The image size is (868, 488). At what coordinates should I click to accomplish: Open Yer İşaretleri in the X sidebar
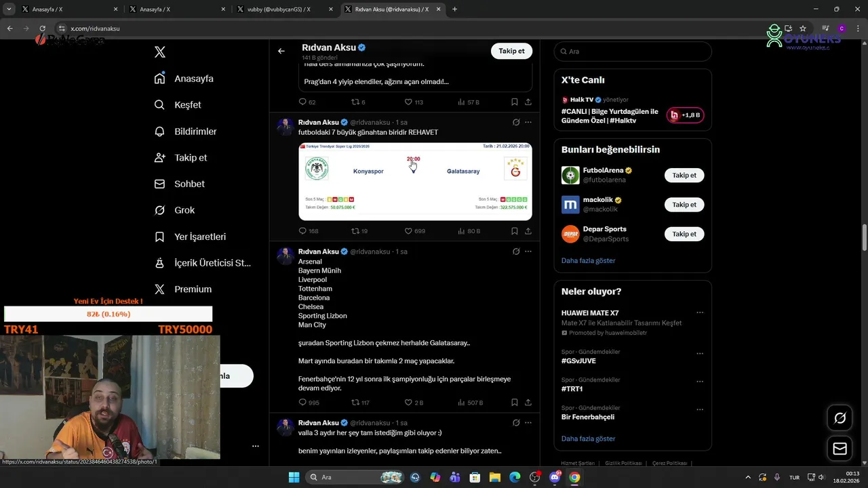tap(190, 237)
